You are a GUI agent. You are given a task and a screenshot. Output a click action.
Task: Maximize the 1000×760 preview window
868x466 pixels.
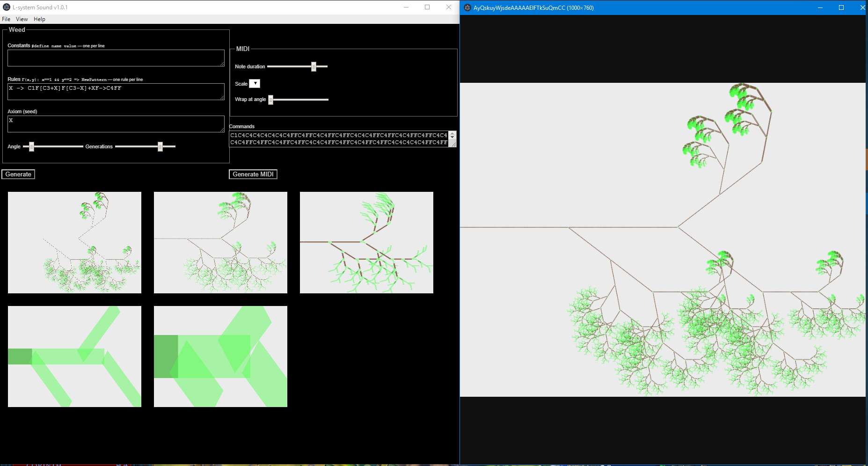pos(841,7)
